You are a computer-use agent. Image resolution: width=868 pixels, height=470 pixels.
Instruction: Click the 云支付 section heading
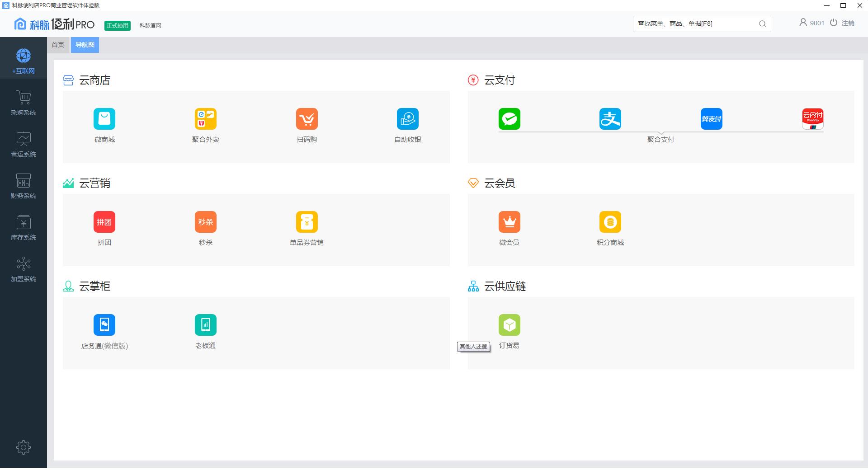tap(500, 80)
